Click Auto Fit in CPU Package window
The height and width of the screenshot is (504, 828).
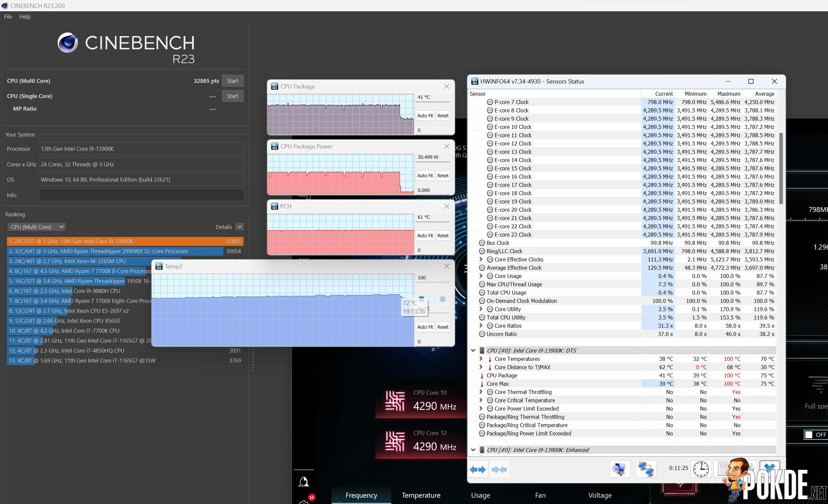tap(425, 116)
